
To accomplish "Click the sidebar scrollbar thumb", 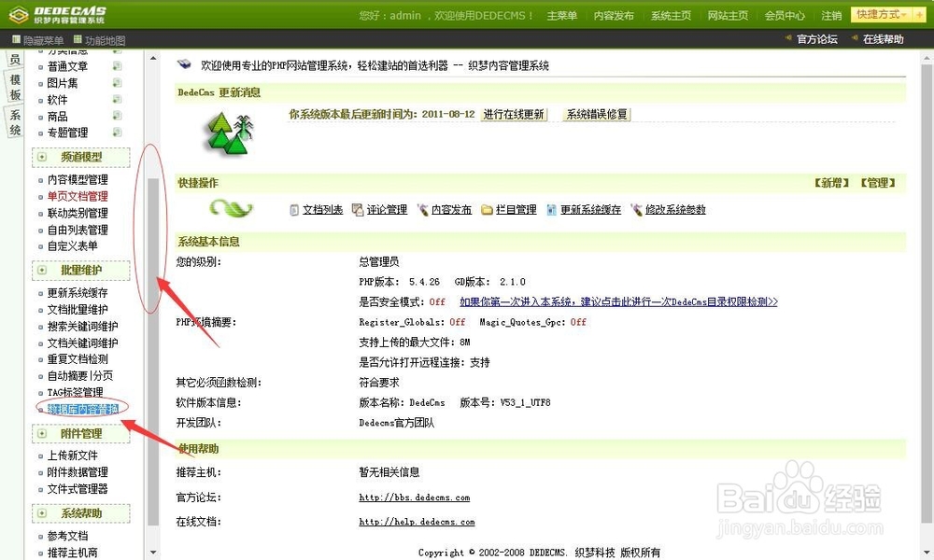I will point(153,351).
